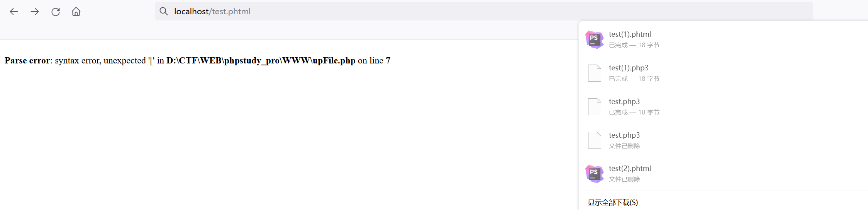868x210 pixels.
Task: Click the search magnifier in address bar
Action: point(164,11)
